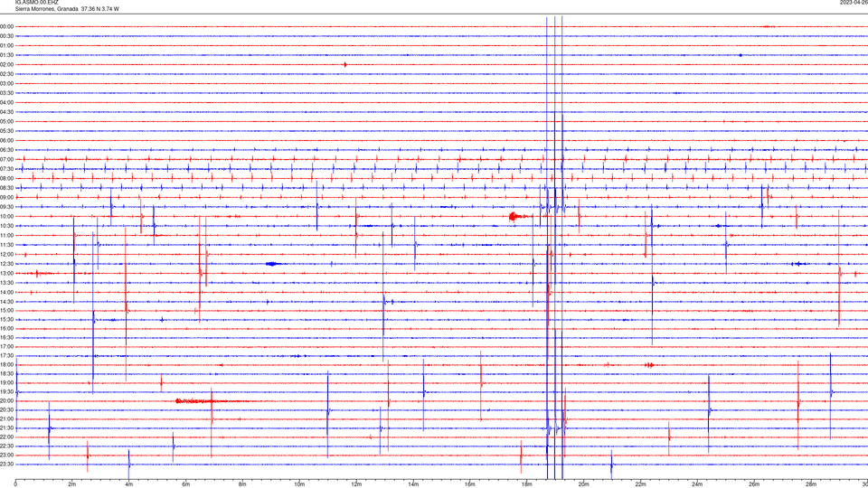This screenshot has height=488, width=868.
Task: Select the 06:00 time row label
Action: [x=7, y=141]
